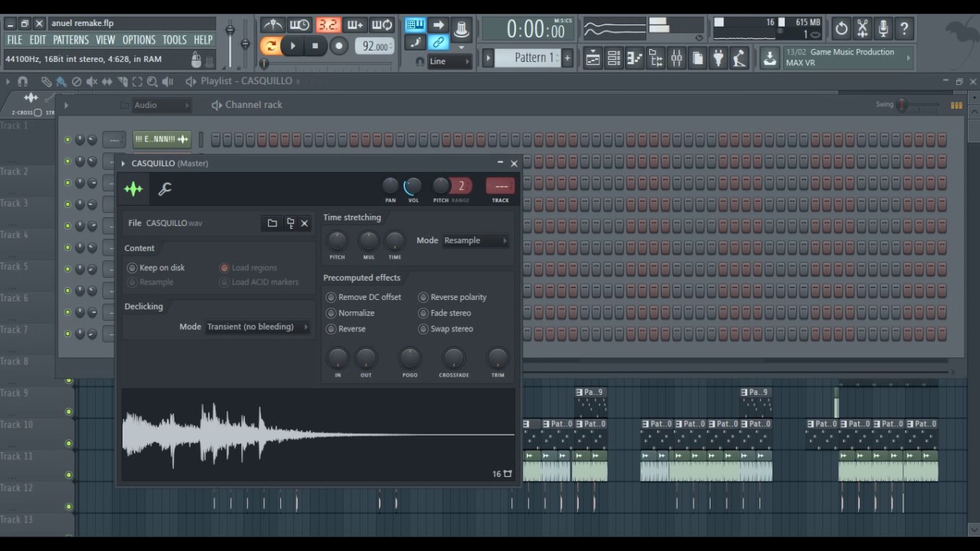This screenshot has height=551, width=980.
Task: Toggle the playlist snap magnet icon
Action: pos(22,81)
